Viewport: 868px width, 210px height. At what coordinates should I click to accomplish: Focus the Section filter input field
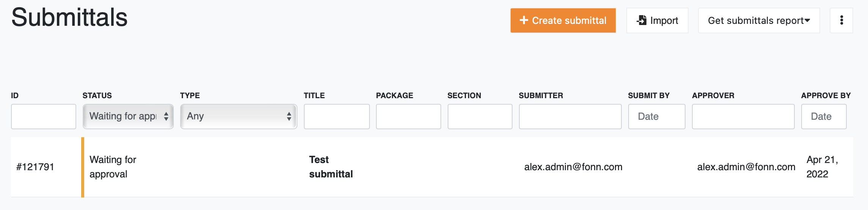[x=480, y=116]
